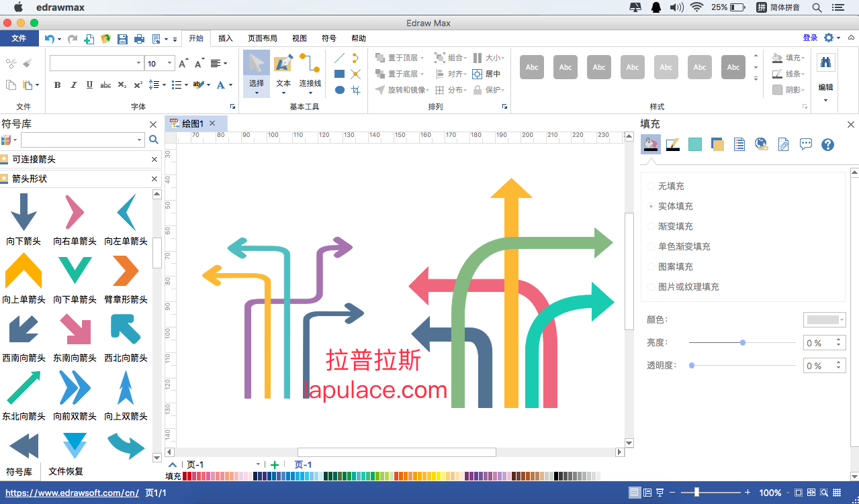The height and width of the screenshot is (504, 859).
Task: Open the 文件 file menu tab
Action: (19, 38)
